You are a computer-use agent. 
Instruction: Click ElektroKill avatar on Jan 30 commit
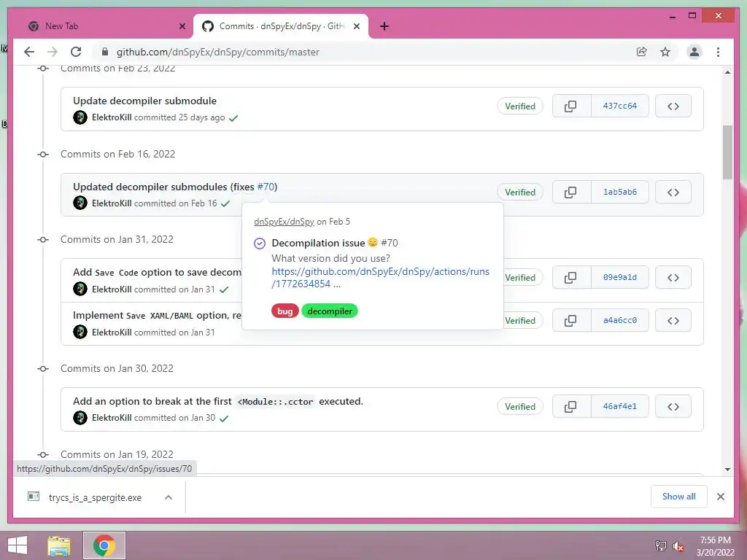80,418
